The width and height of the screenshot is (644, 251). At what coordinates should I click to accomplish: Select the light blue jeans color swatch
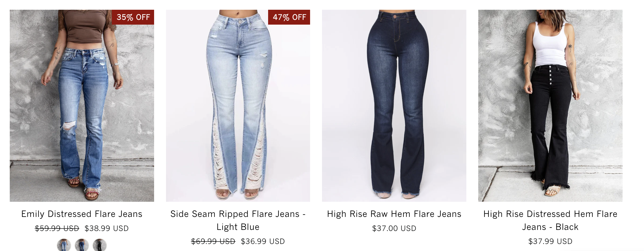(64, 245)
